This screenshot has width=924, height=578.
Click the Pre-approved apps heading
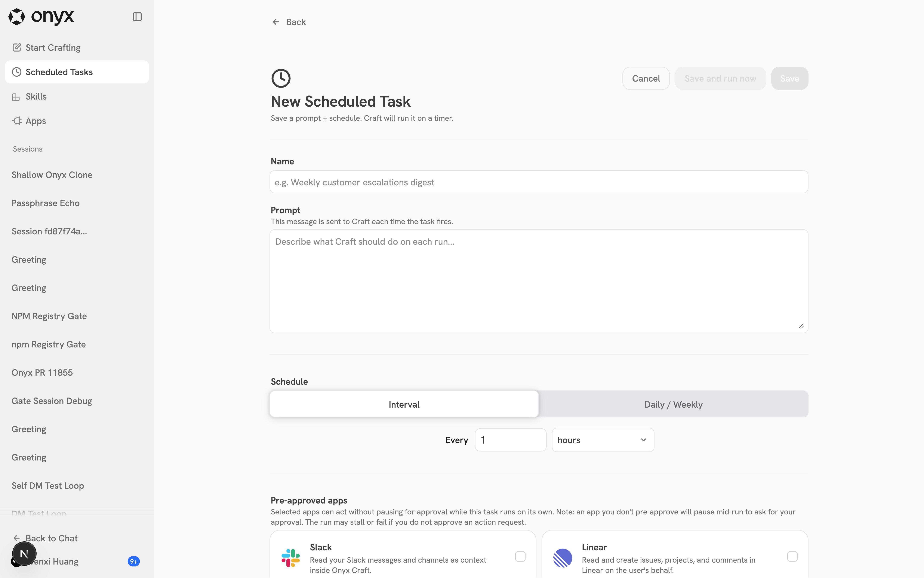tap(309, 501)
